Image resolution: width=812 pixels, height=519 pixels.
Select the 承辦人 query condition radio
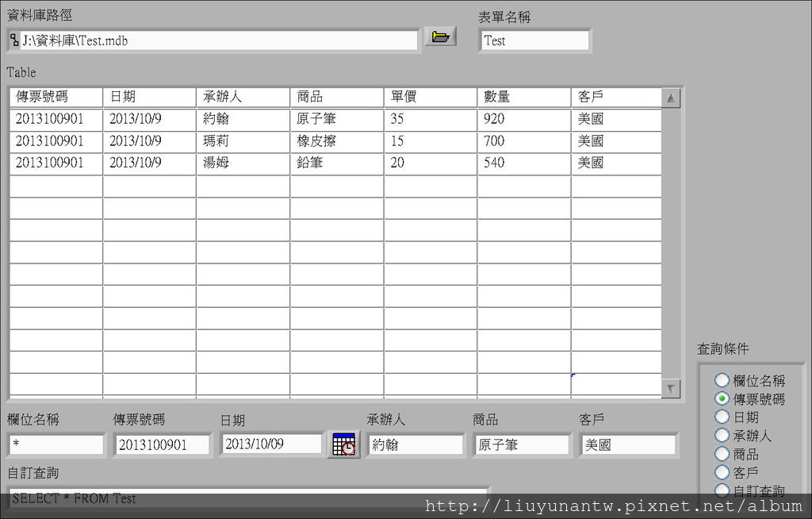[x=722, y=435]
